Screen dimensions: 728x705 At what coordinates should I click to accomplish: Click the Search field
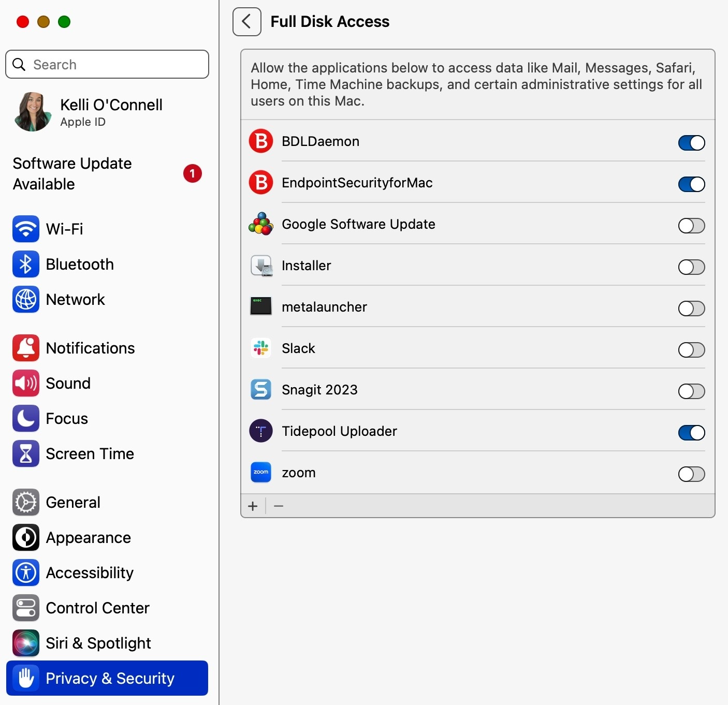pyautogui.click(x=107, y=64)
